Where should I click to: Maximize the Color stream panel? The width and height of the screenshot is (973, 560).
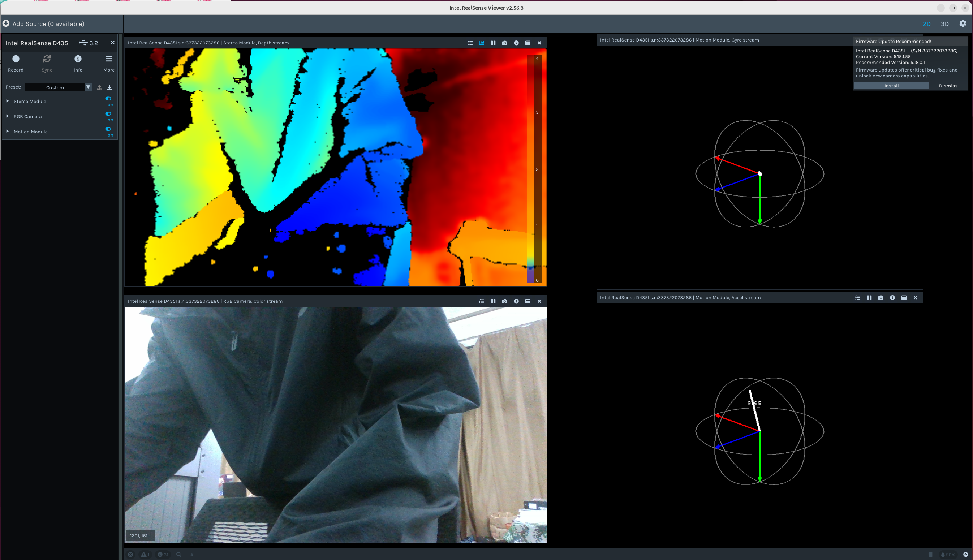click(x=528, y=301)
